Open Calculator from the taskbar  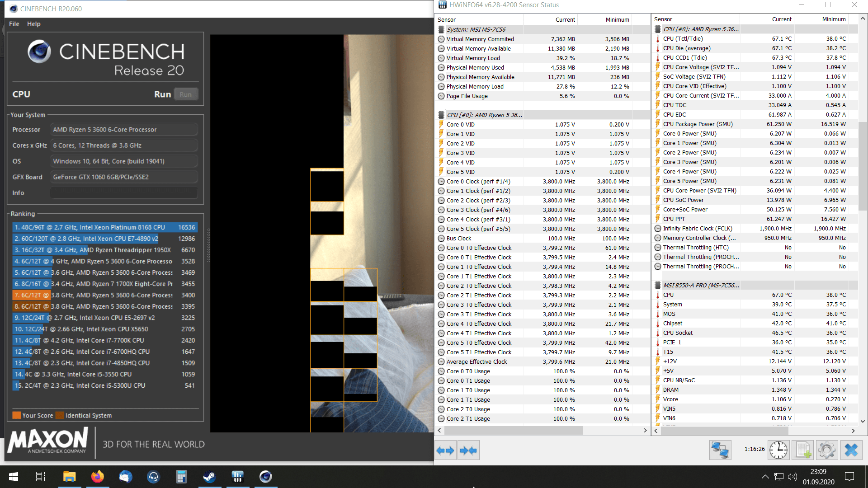pyautogui.click(x=181, y=477)
